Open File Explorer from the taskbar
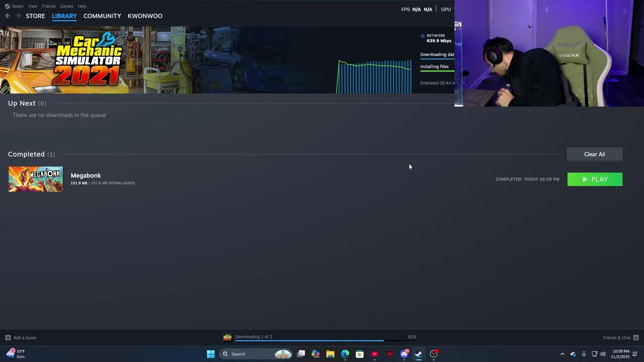Image resolution: width=644 pixels, height=362 pixels. [330, 354]
